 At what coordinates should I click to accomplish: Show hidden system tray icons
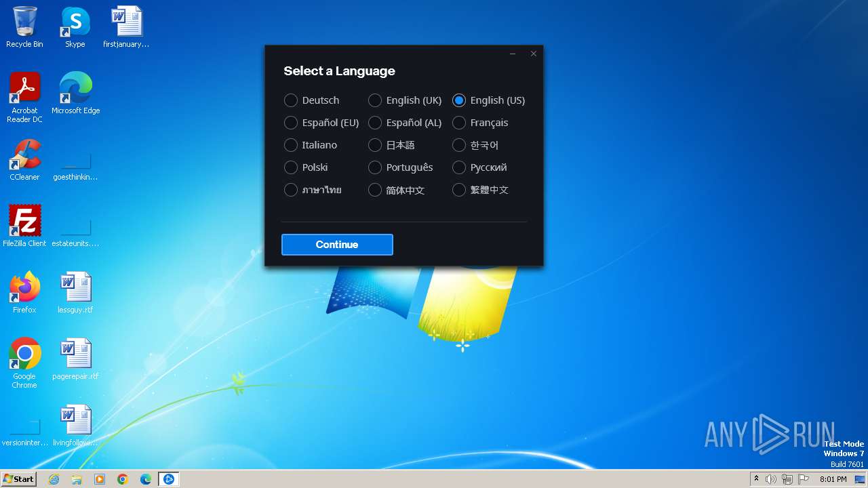tap(756, 479)
